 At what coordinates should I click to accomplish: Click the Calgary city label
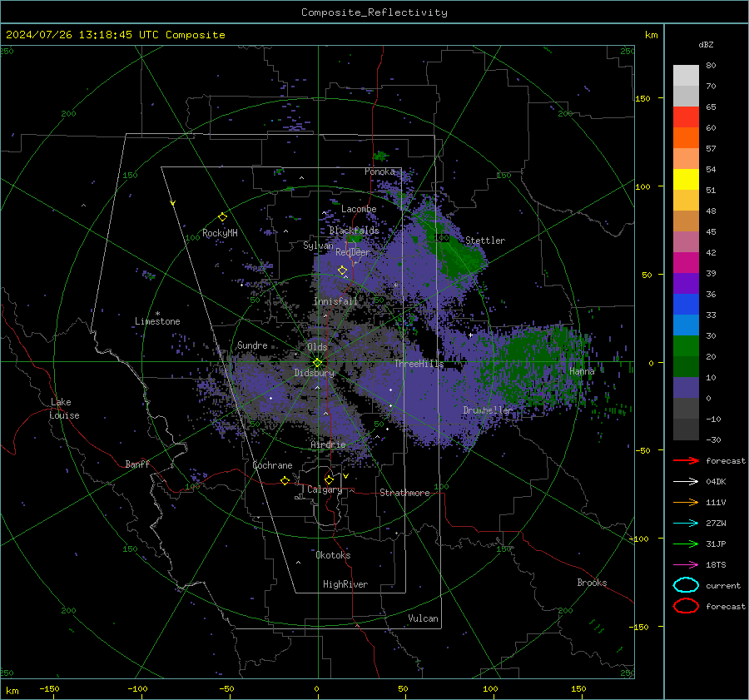point(325,489)
